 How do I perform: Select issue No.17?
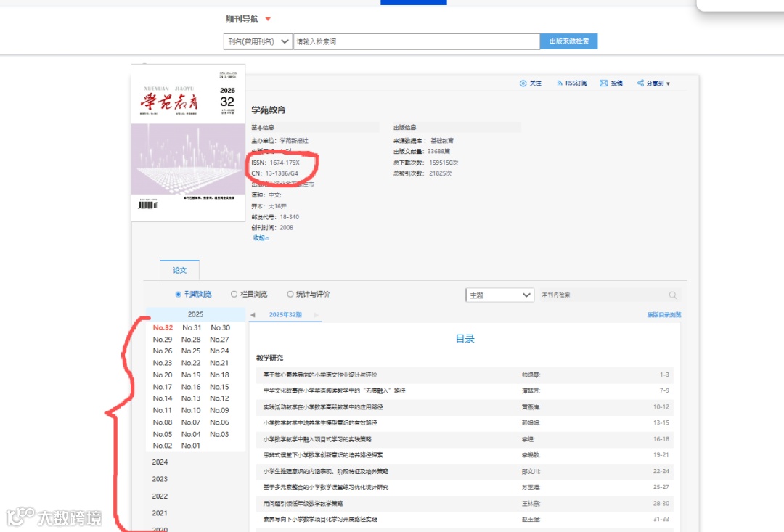163,387
